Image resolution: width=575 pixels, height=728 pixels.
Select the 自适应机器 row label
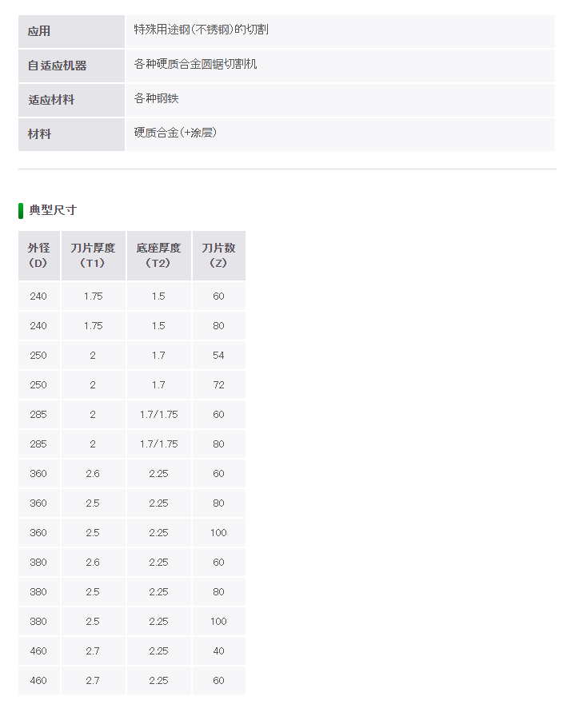71,66
